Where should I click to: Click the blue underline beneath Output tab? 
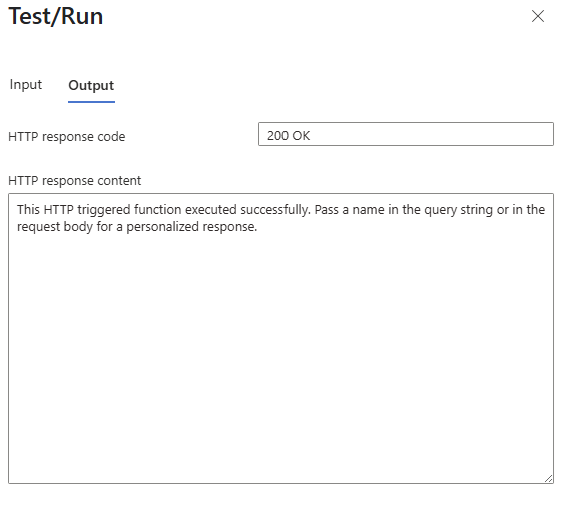click(91, 102)
